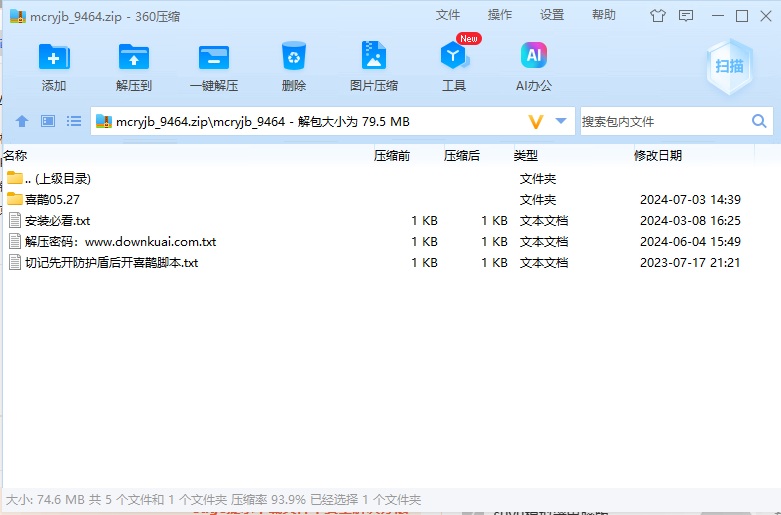Click the date 2024-06-04 15:49
Screen dimensions: 781x515
pos(690,242)
